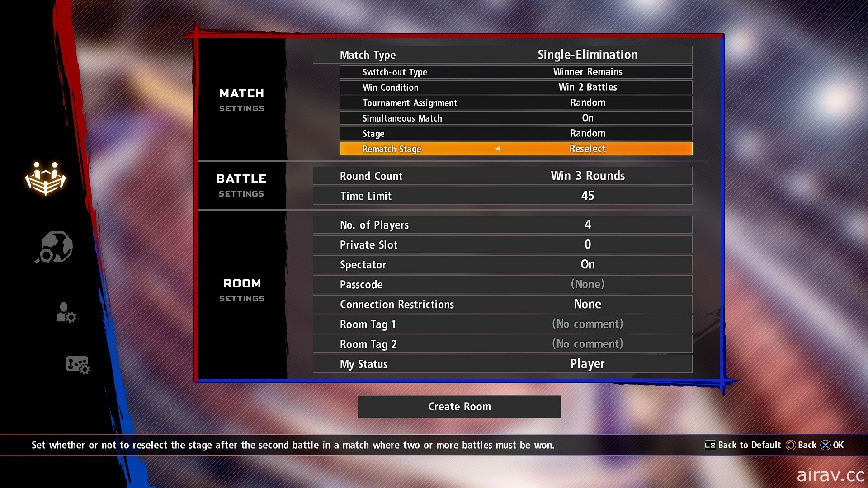Click the left arrow on Rematch Stage
This screenshot has width=868, height=488.
[496, 149]
